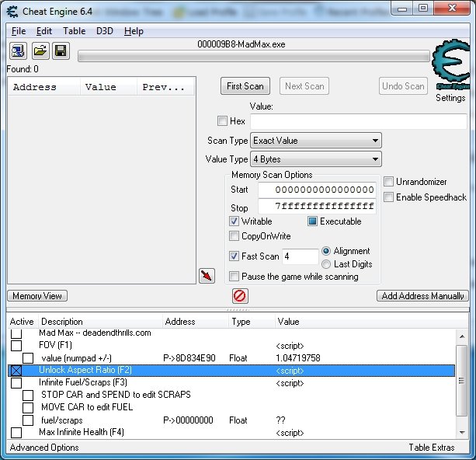Toggle the STOP CAR and SPEND entry checkbox
Image resolution: width=476 pixels, height=460 pixels.
[28, 396]
